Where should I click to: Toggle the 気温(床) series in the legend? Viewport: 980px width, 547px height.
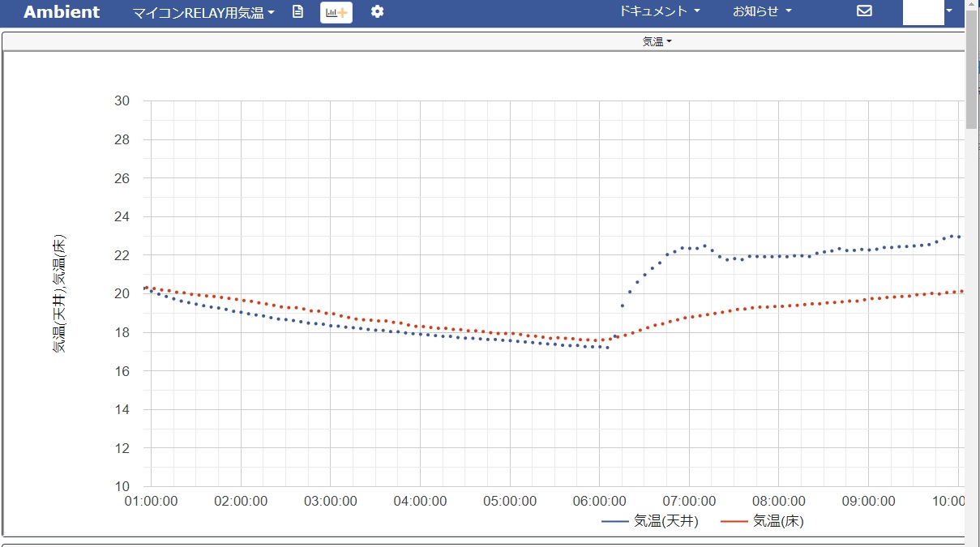click(778, 521)
